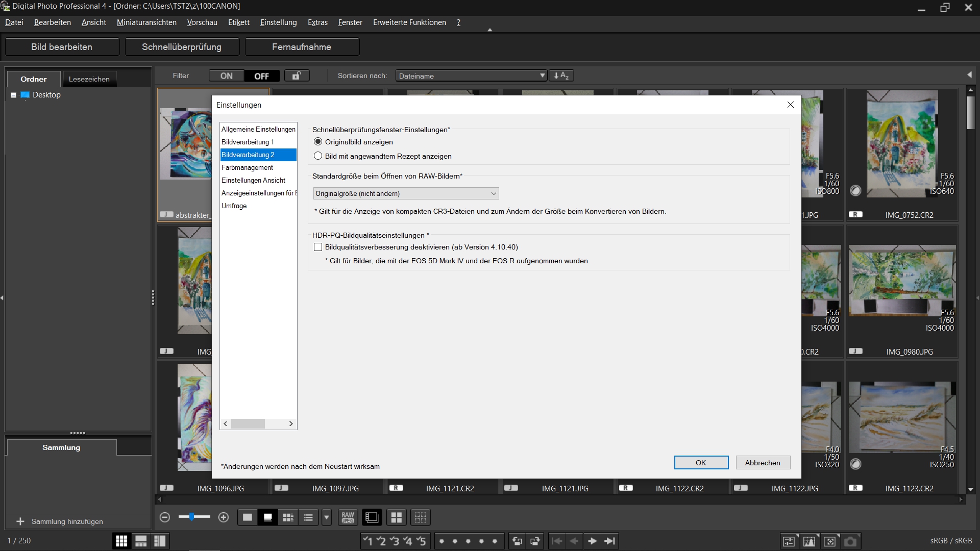980x551 pixels.
Task: Select IMG_0752.CR2 thumbnail
Action: (x=902, y=155)
